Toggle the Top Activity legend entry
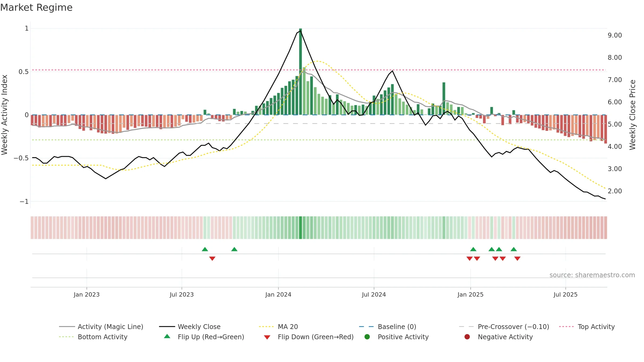This screenshot has height=362, width=644. 587,327
